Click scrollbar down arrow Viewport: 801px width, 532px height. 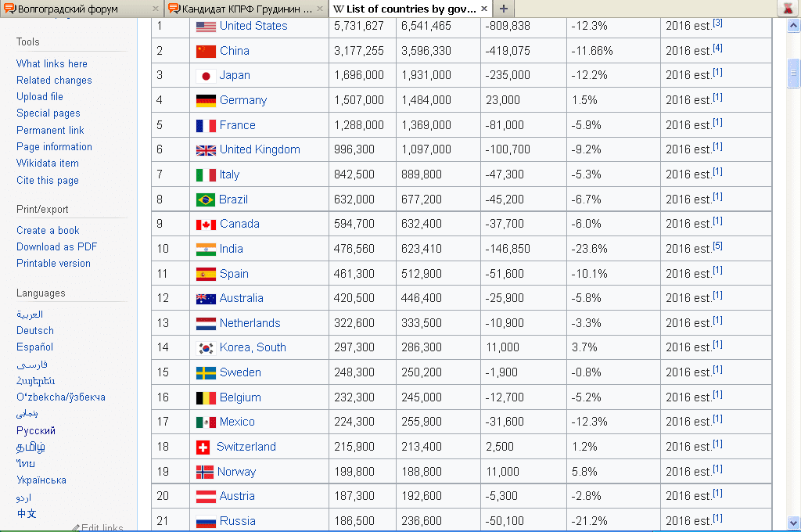coord(793,523)
